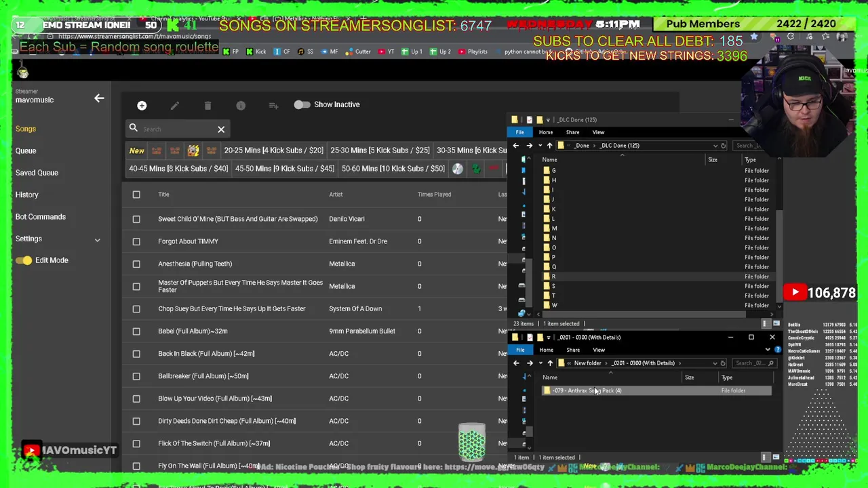The height and width of the screenshot is (488, 868).
Task: Focus the song Search input field
Action: (178, 129)
